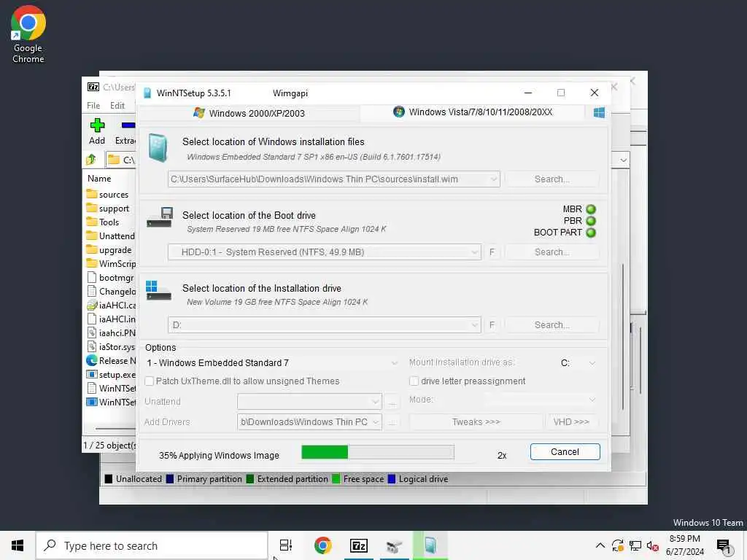The height and width of the screenshot is (560, 747).
Task: Toggle drive letter preassignment checkbox
Action: click(x=414, y=381)
